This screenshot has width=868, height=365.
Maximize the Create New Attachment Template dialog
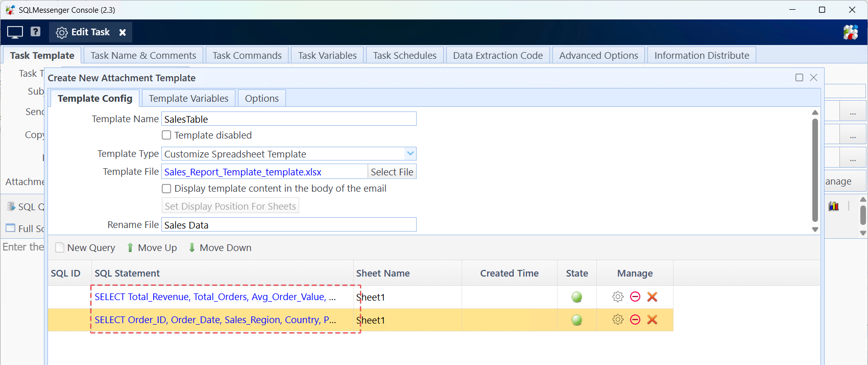[x=799, y=77]
